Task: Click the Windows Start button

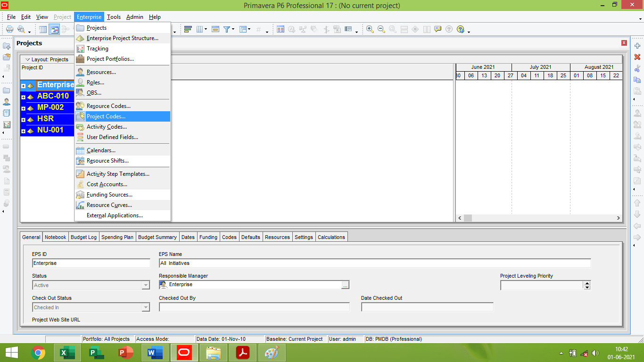Action: pos(11,353)
